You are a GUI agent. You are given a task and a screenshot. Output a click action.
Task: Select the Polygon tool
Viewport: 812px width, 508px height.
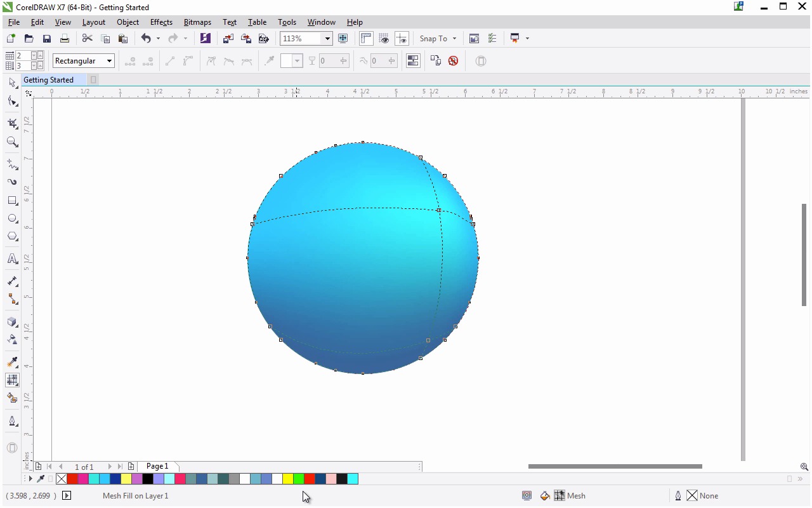[x=12, y=236]
